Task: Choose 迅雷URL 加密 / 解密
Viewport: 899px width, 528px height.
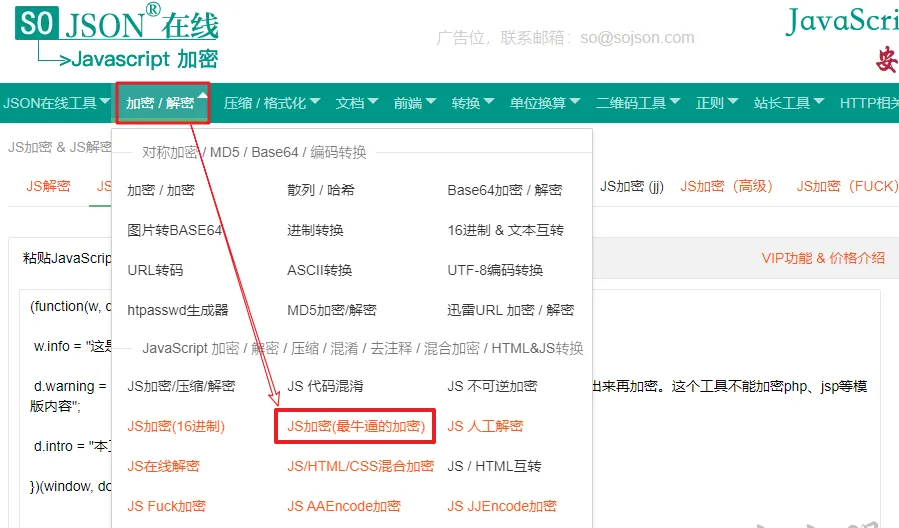Action: [x=510, y=310]
